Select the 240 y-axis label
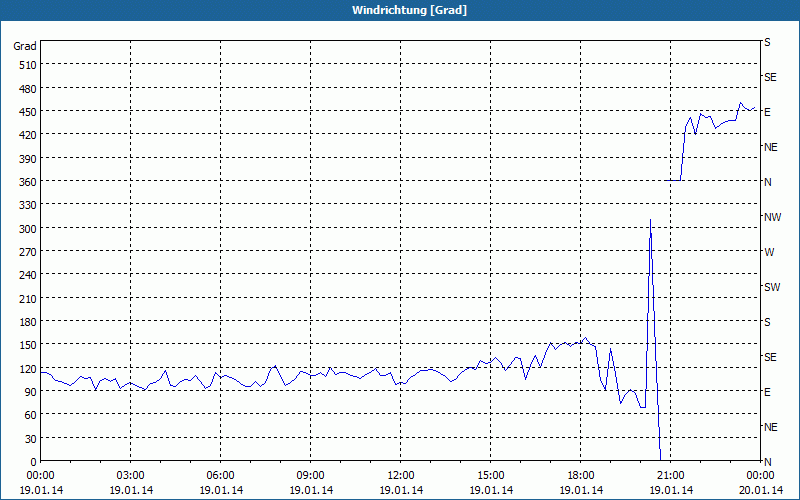Screen dimensions: 800x500 point(28,276)
